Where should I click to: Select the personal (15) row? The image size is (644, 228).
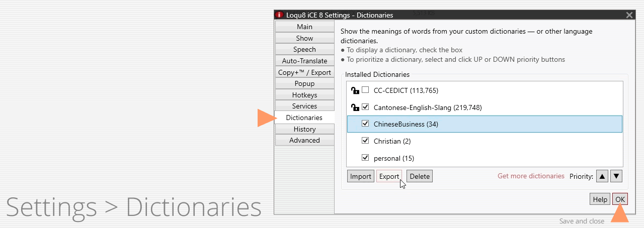click(x=485, y=158)
